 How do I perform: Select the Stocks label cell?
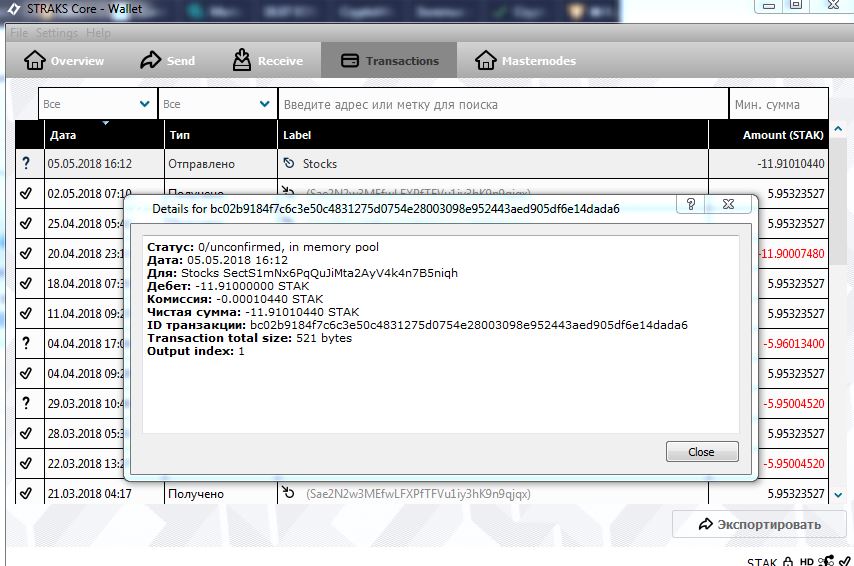(x=493, y=163)
